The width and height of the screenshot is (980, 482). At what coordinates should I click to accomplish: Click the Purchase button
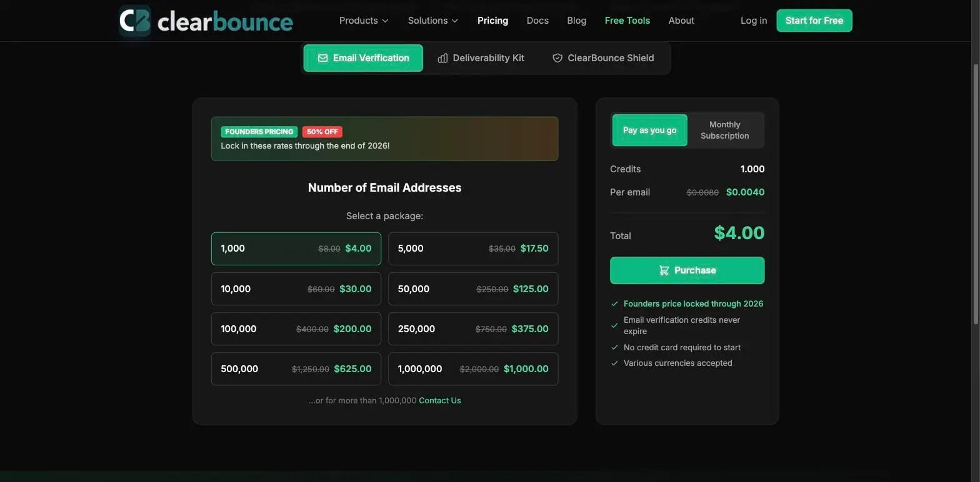point(687,270)
